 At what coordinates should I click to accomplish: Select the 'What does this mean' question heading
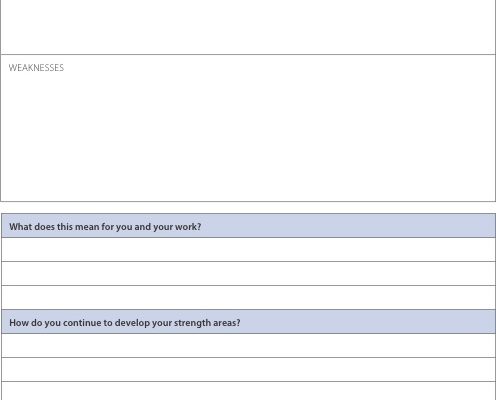point(105,227)
